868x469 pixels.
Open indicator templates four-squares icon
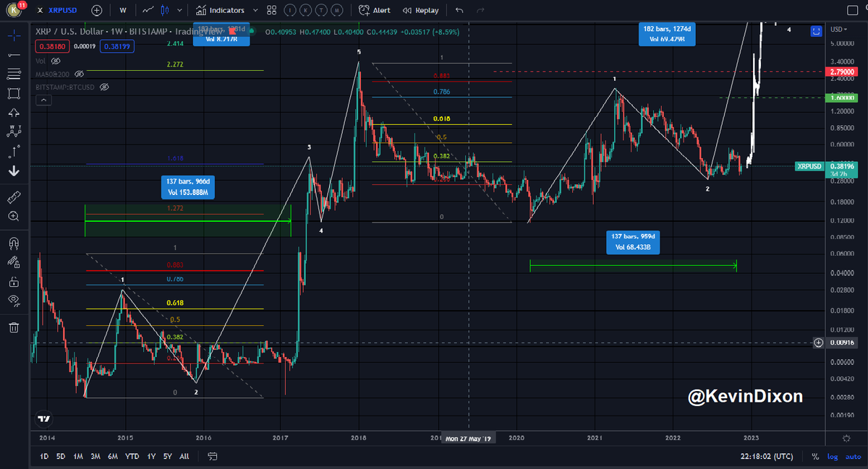click(271, 10)
